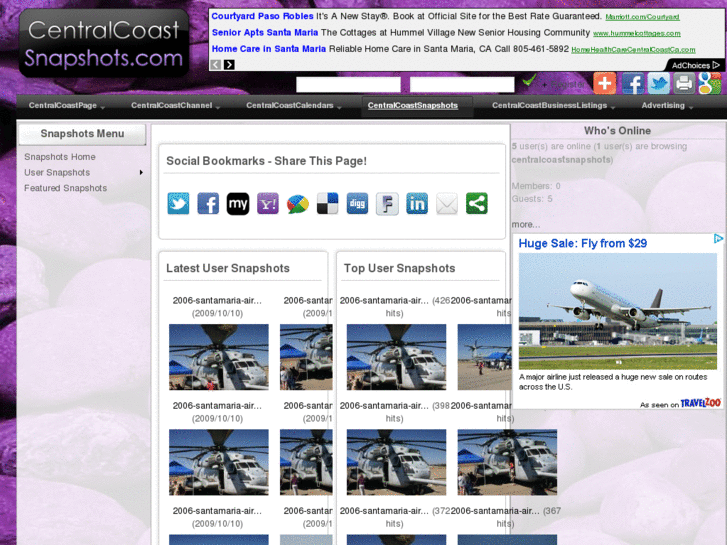Open the CentralCoastBusinessListings menu item

pyautogui.click(x=549, y=105)
